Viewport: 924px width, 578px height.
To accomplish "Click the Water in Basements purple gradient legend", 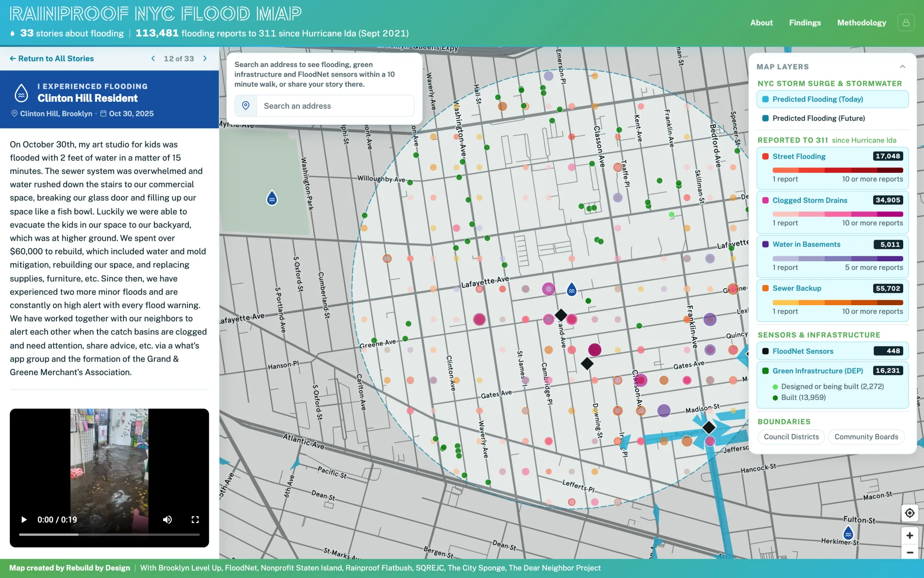I will [x=838, y=258].
